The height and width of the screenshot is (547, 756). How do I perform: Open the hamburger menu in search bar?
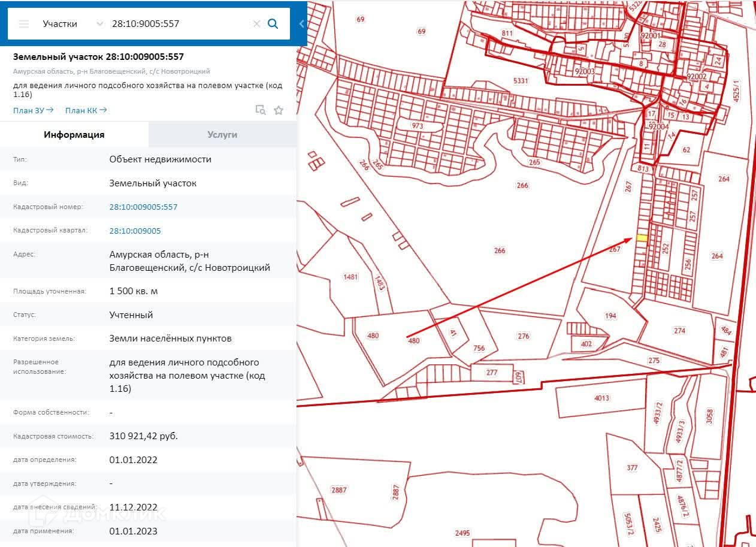click(24, 24)
